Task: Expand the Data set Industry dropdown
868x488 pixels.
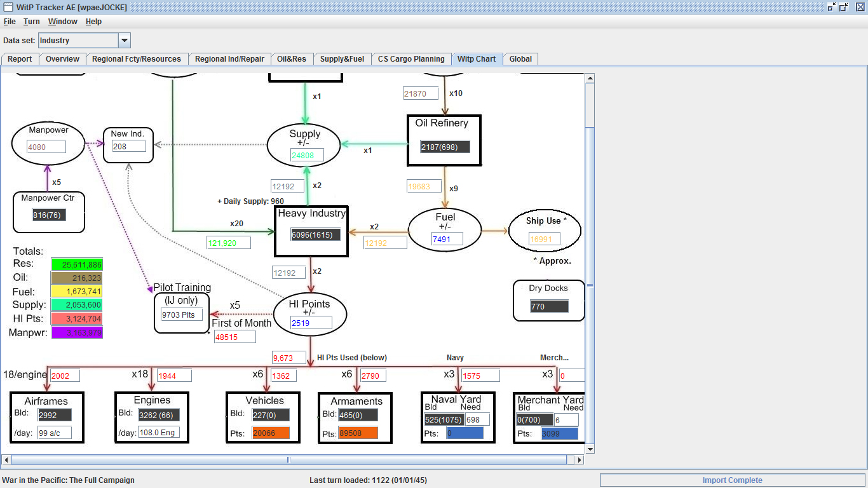Action: point(125,41)
